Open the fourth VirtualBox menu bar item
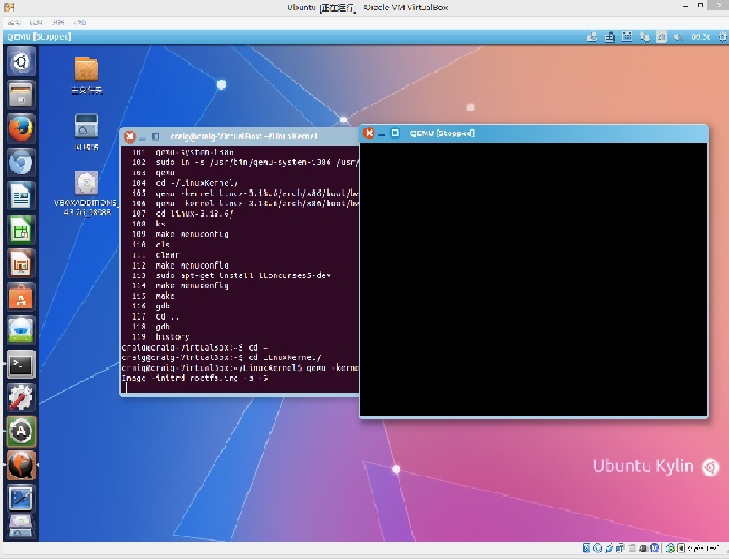 pos(80,22)
